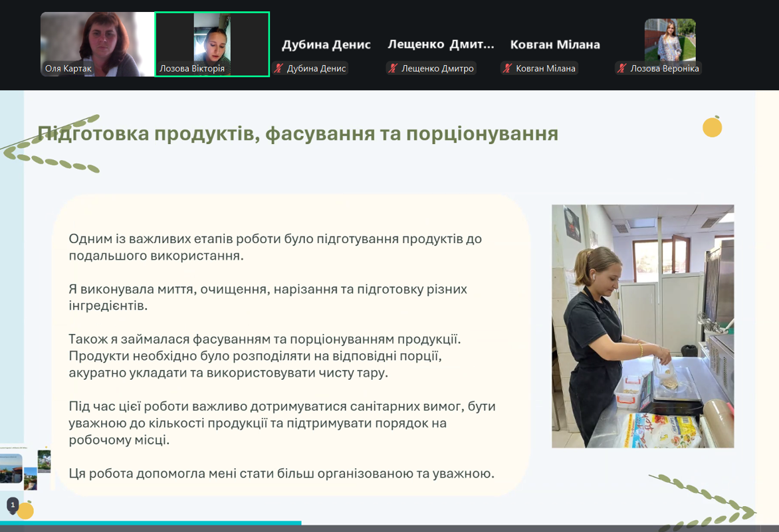Click kitchen photo on the slide
Screen dimensions: 779x532
[x=643, y=327]
